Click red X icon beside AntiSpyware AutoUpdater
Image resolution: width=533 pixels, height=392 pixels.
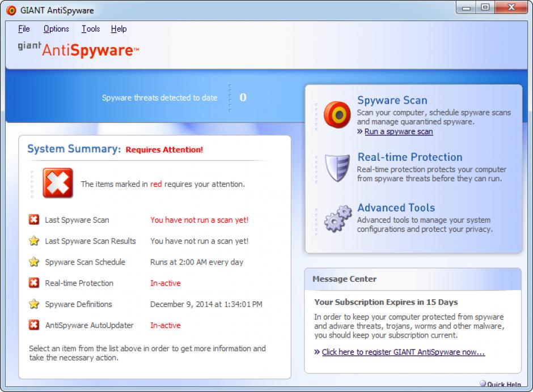pyautogui.click(x=33, y=325)
